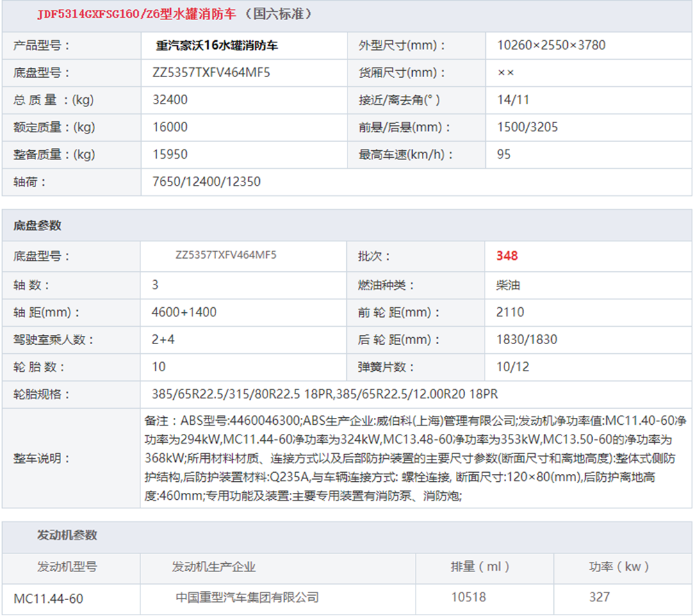Click the 整车说明 remarks paragraph
Image resolution: width=695 pixels, height=616 pixels.
coord(416,458)
